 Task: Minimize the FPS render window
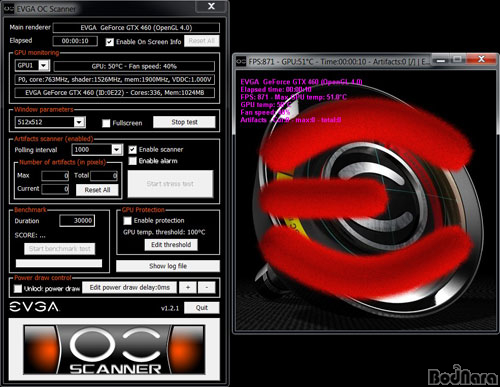click(441, 60)
